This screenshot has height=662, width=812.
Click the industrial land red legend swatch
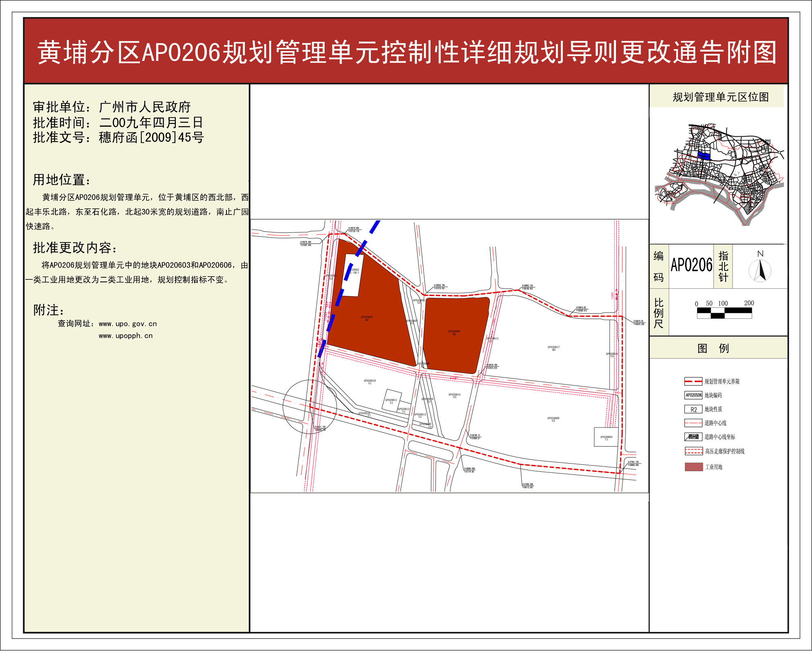coord(693,467)
